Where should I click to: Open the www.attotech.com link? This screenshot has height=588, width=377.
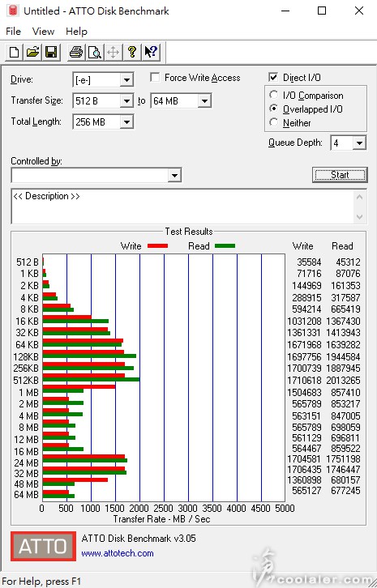(x=118, y=553)
